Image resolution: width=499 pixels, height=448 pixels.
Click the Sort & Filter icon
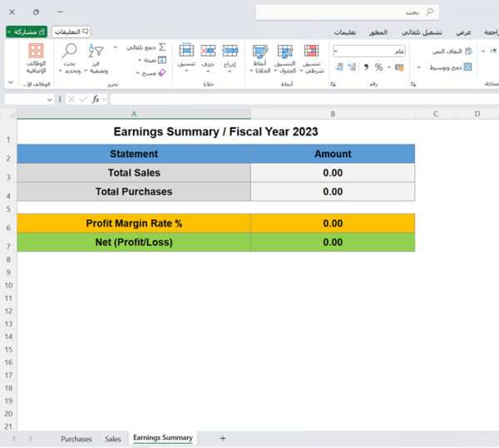[96, 52]
